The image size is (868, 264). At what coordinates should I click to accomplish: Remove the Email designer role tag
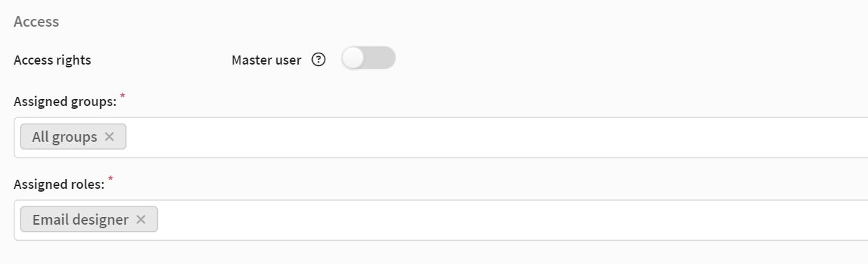pyautogui.click(x=141, y=220)
